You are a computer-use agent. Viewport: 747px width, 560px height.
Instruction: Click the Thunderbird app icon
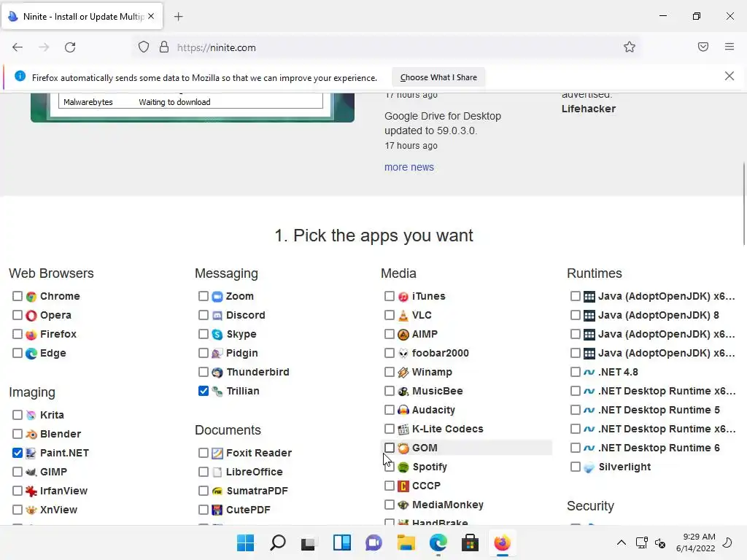click(217, 373)
